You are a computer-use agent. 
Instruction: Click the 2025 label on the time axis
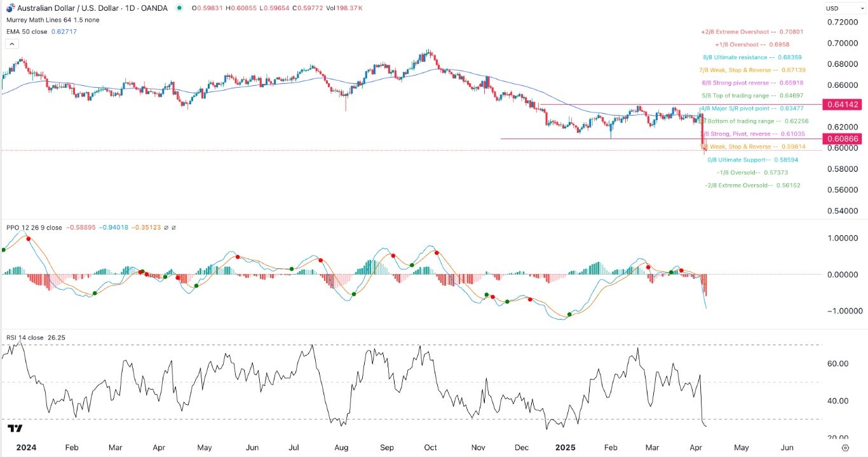tap(564, 447)
